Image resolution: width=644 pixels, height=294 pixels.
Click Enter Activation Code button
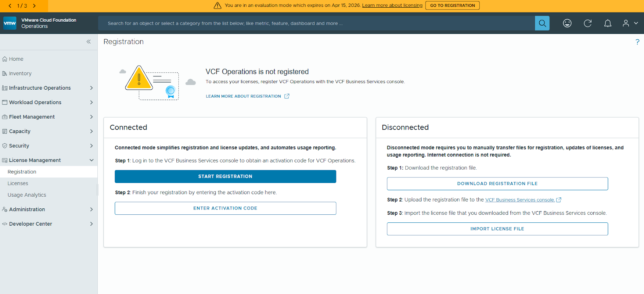point(225,208)
